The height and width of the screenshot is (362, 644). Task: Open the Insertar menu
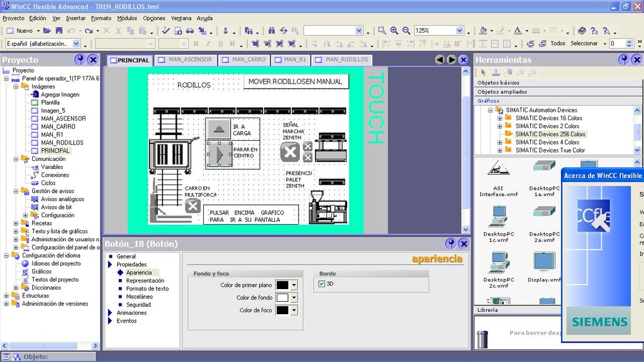coord(75,18)
